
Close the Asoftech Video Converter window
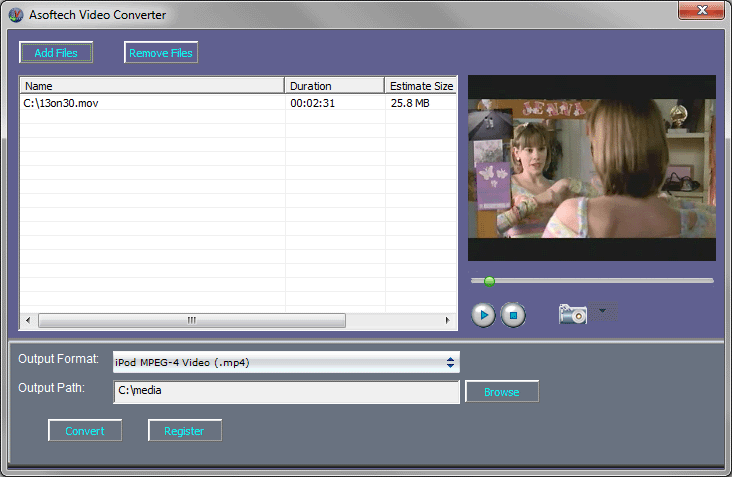(x=701, y=10)
